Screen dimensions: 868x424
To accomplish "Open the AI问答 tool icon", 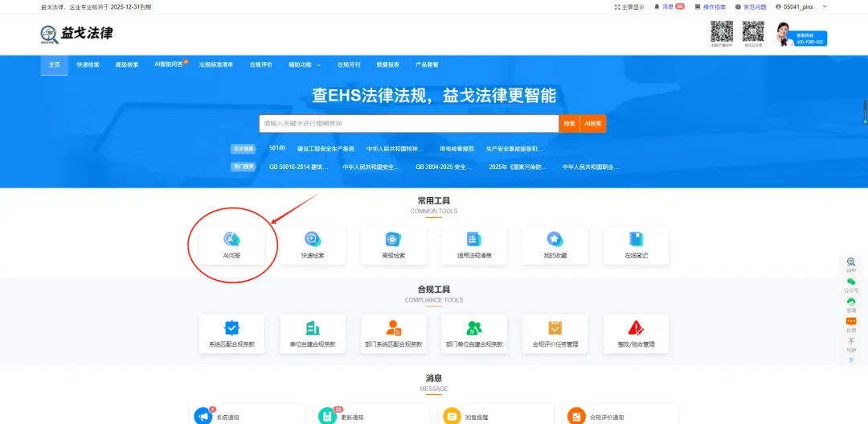I will pos(232,239).
